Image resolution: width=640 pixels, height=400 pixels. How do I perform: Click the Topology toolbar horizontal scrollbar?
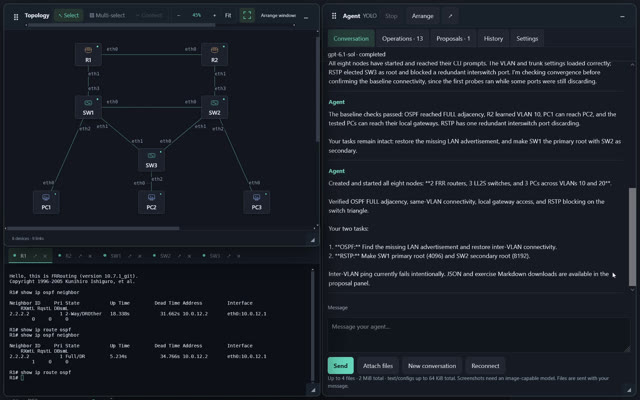(x=121, y=25)
